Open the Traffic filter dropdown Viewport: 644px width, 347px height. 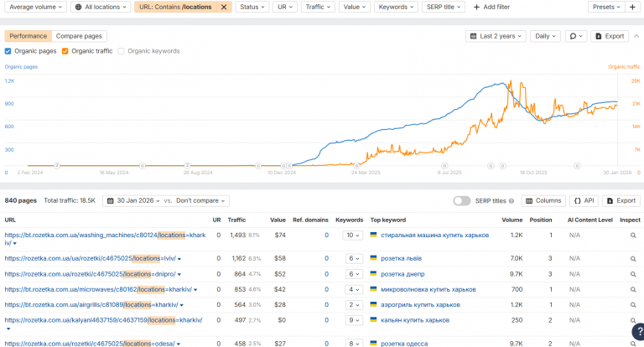click(x=318, y=7)
